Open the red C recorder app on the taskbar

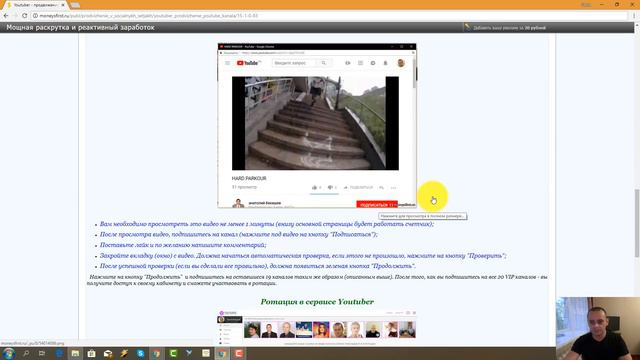(239, 353)
